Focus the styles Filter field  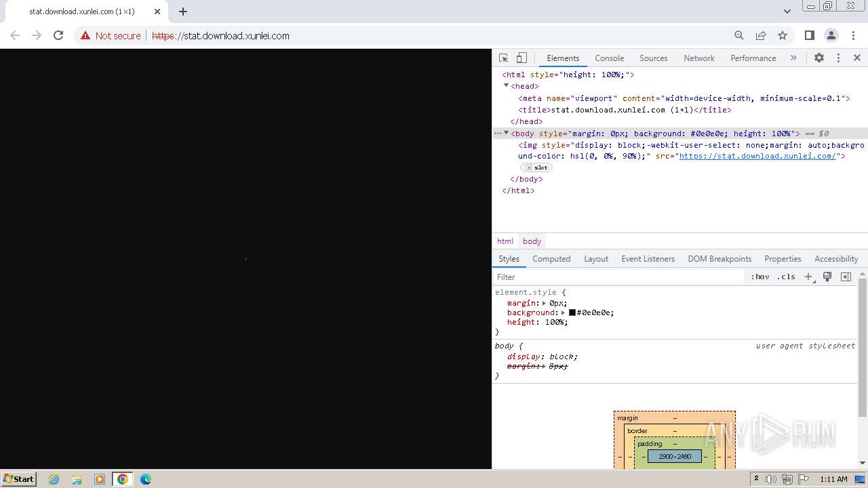pos(618,277)
